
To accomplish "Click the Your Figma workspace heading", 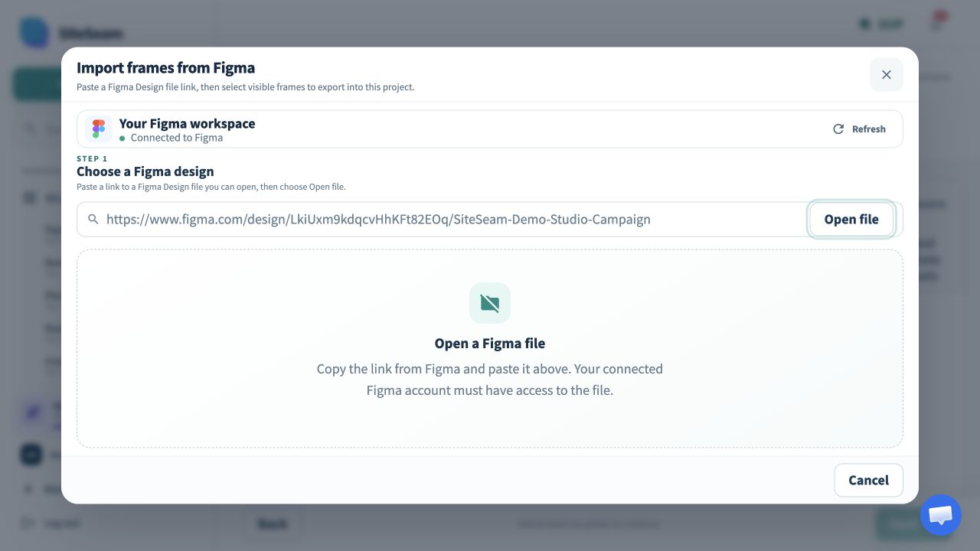I will (188, 123).
